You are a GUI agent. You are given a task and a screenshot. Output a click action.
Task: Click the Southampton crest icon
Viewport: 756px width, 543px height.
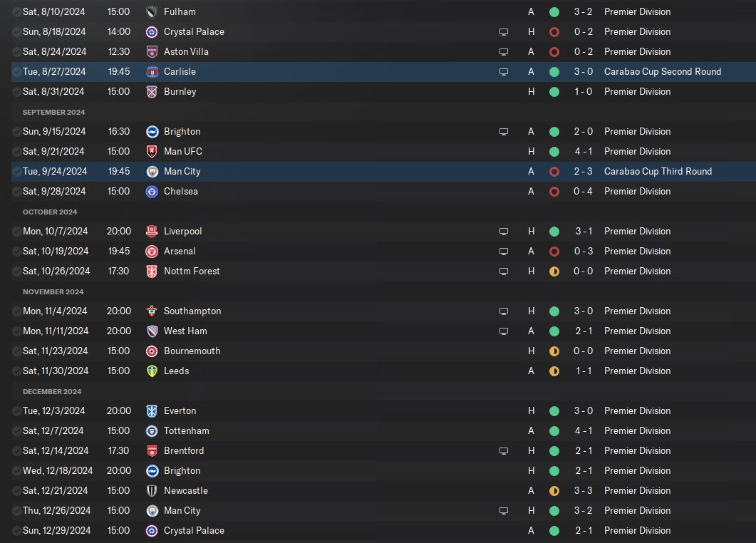point(152,311)
